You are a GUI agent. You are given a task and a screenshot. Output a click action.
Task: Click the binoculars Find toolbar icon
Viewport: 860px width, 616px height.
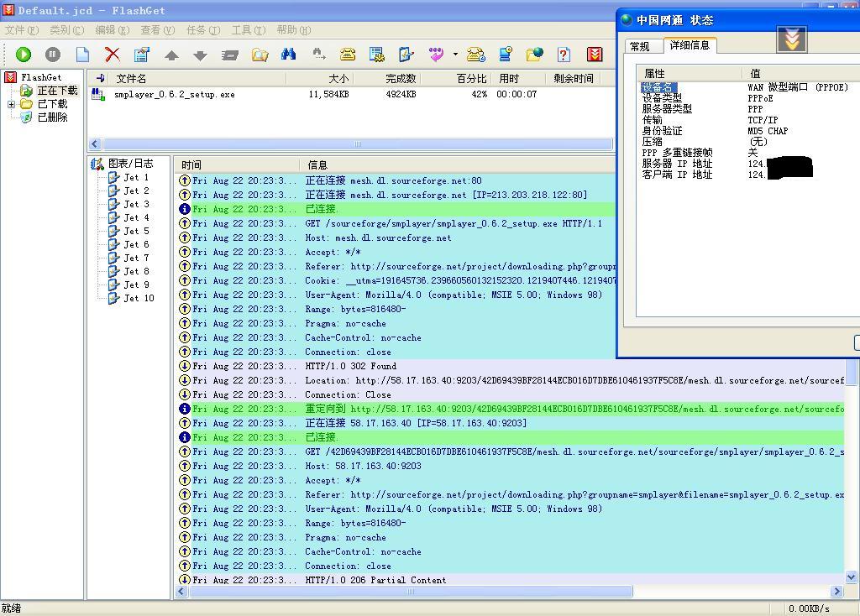(289, 55)
